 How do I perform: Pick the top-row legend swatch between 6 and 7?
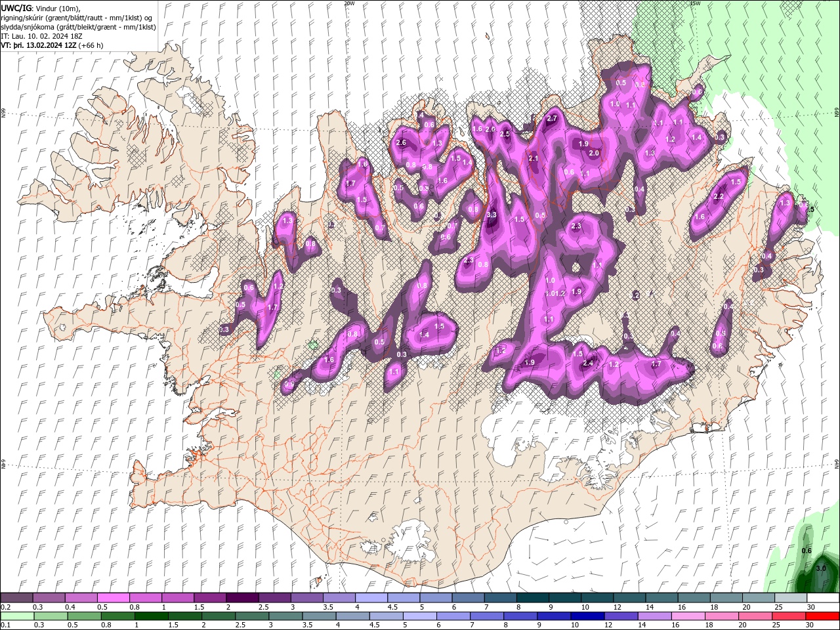click(x=468, y=598)
